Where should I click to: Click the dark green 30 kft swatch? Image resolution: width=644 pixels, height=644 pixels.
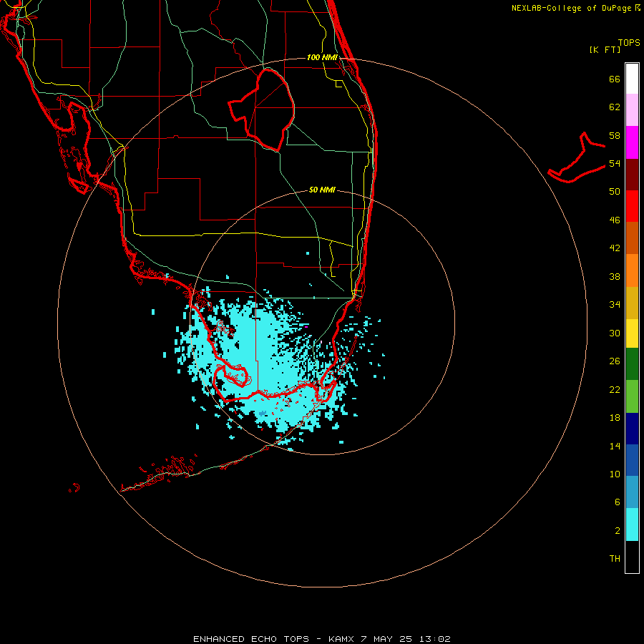tap(632, 364)
